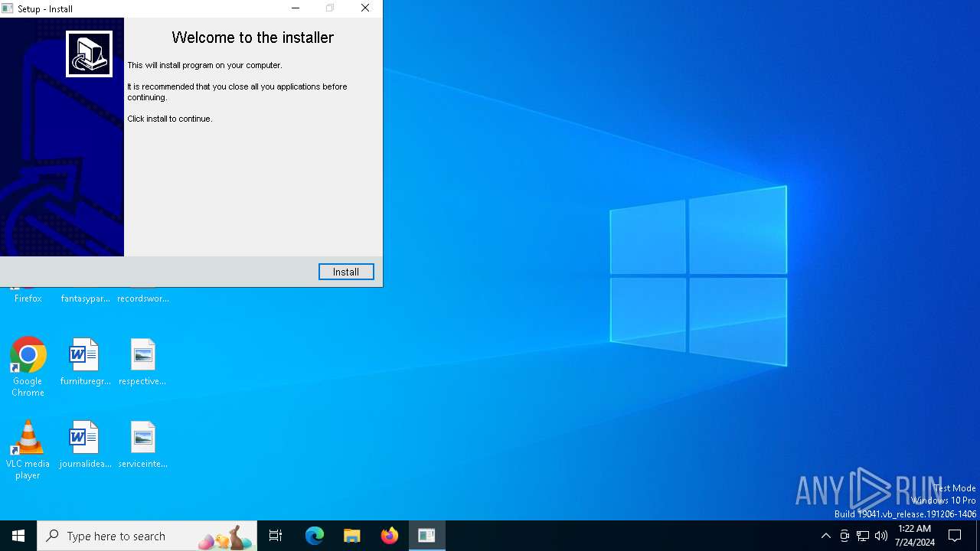Screen dimensions: 980x551
Task: Open the notification Action Center icon
Action: click(x=955, y=536)
